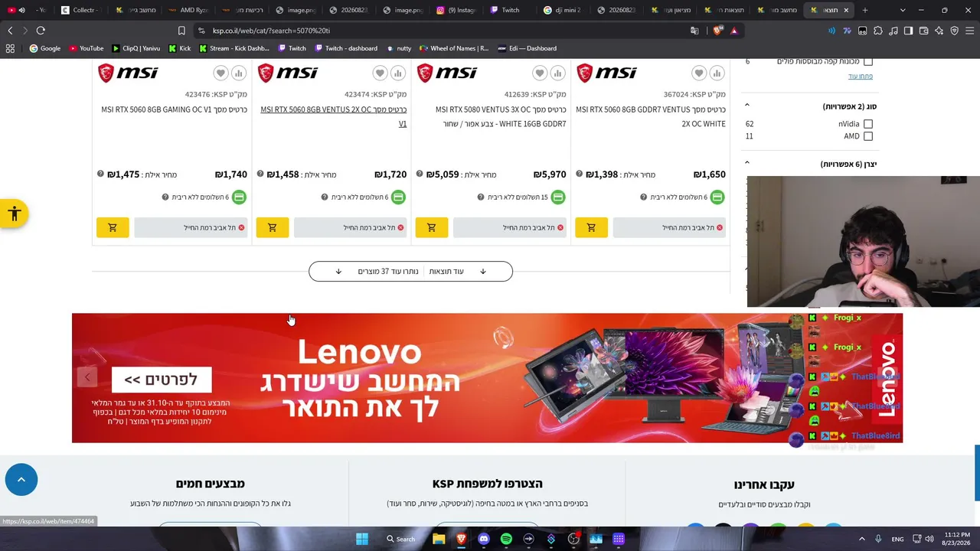Add MSI RTX 5060 VENTUS 2X OC V1 to cart
This screenshot has width=980, height=551.
[x=272, y=227]
